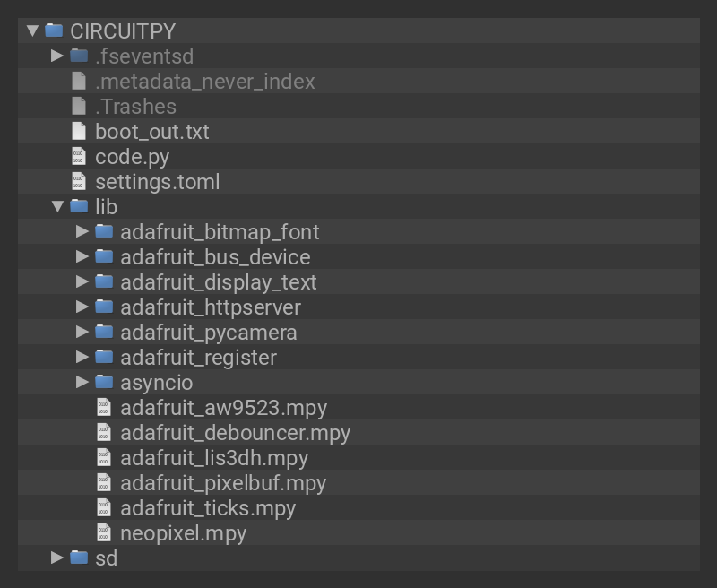Click the adafruit_httpserver folder icon
The width and height of the screenshot is (717, 588).
tap(104, 307)
